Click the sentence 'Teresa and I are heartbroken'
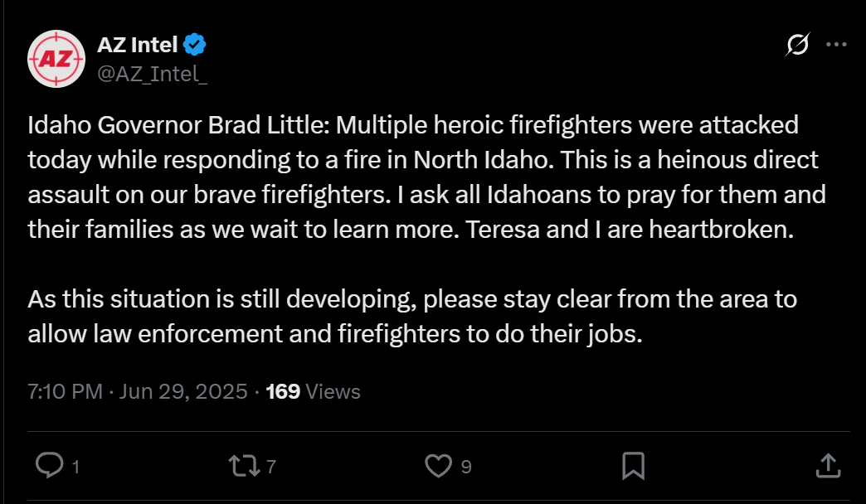This screenshot has width=866, height=504. pos(630,230)
